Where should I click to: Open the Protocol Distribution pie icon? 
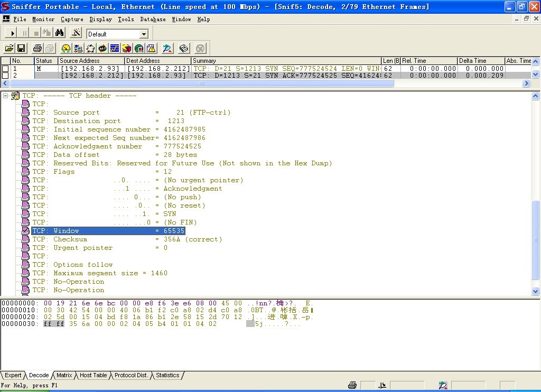[127, 48]
